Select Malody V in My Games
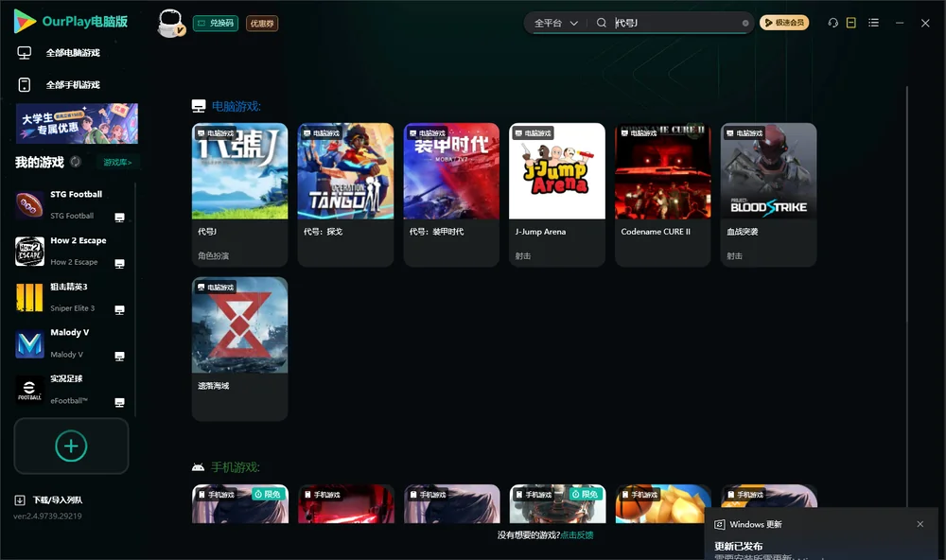 [71, 343]
